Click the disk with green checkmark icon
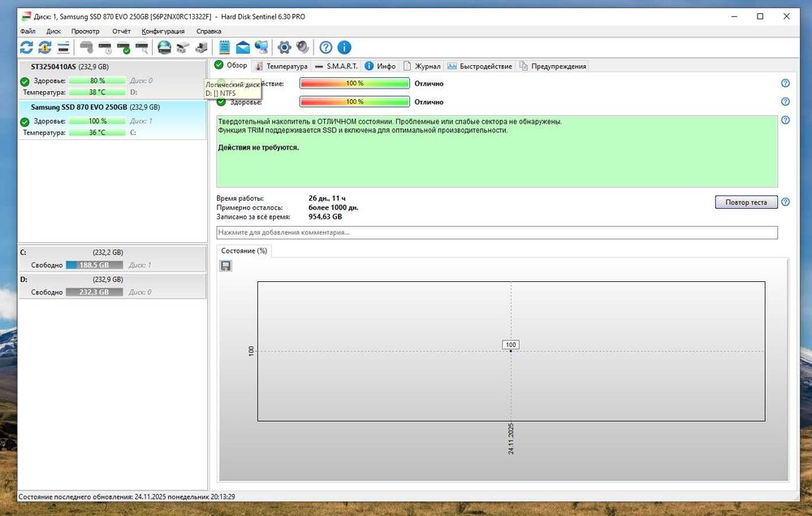812x516 pixels. [x=123, y=48]
